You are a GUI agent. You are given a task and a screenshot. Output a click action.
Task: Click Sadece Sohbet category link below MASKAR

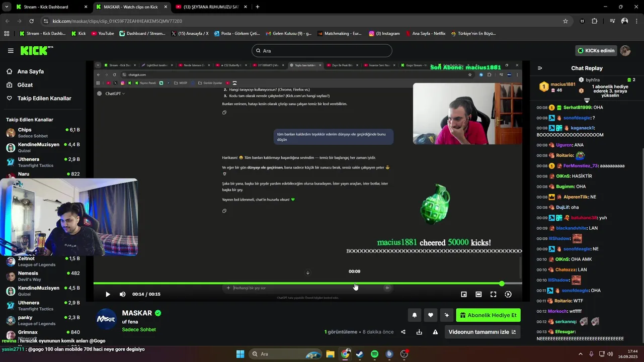[139, 330]
